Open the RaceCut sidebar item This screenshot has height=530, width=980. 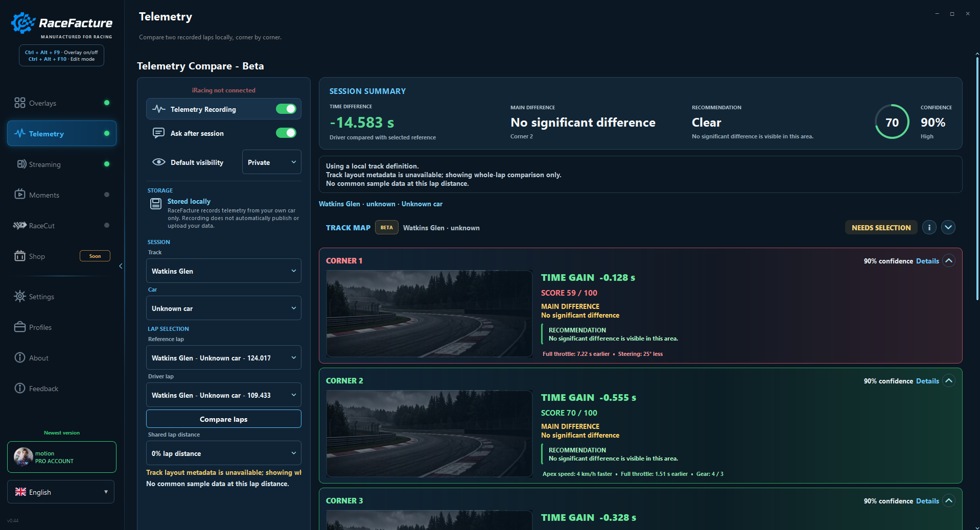point(62,225)
